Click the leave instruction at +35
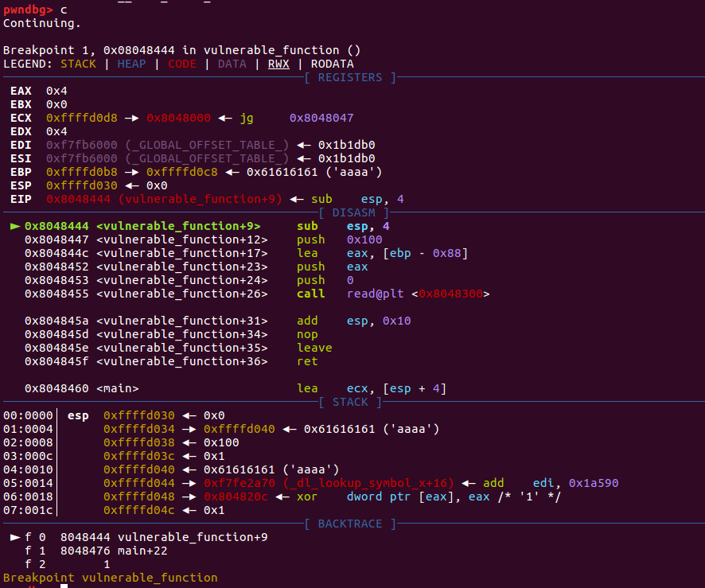705x588 pixels. pyautogui.click(x=314, y=348)
